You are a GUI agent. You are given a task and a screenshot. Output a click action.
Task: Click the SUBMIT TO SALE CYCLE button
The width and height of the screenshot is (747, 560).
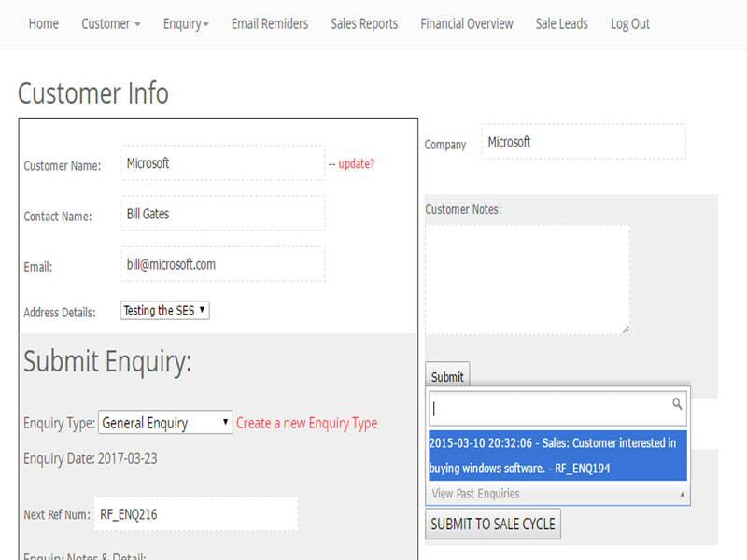click(x=493, y=524)
